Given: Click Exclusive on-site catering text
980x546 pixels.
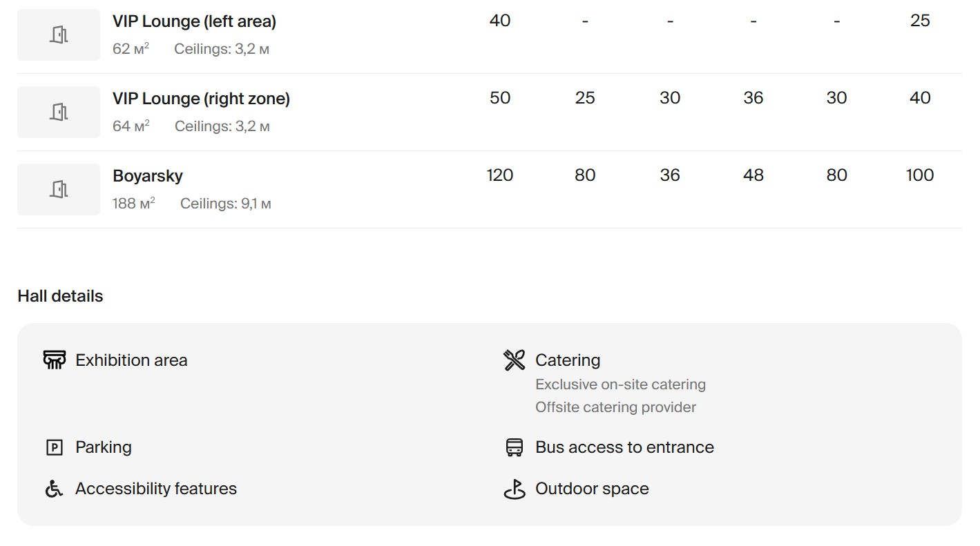Looking at the screenshot, I should tap(620, 384).
